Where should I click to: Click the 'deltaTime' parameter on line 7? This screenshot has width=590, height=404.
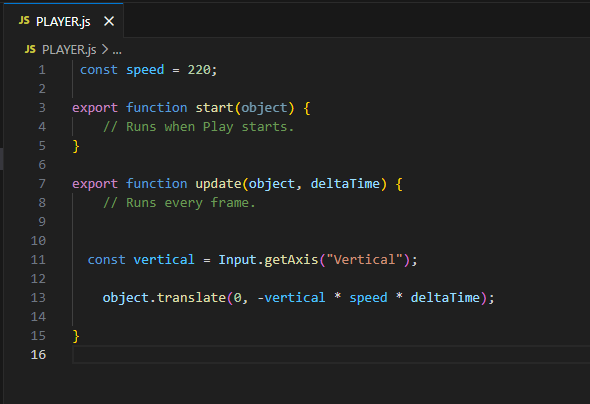tap(345, 184)
